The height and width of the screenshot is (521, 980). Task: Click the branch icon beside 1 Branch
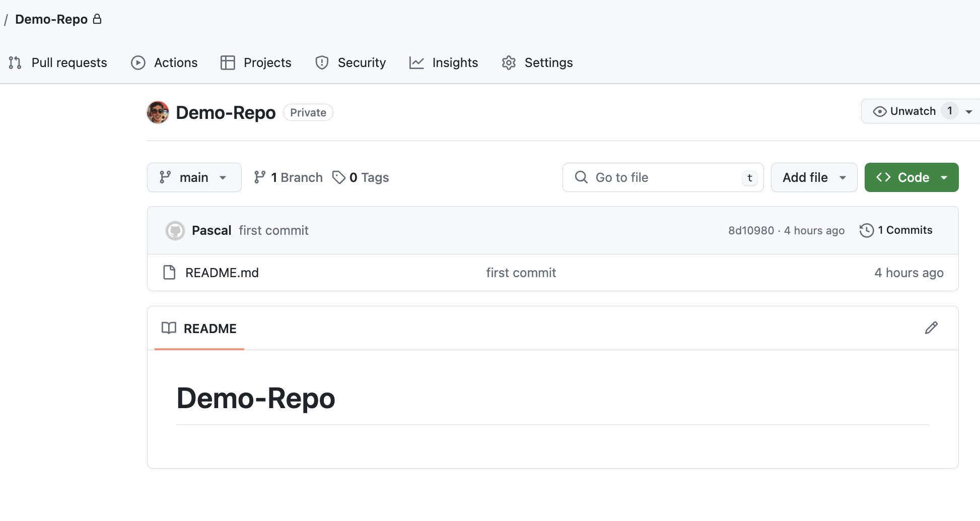[260, 177]
